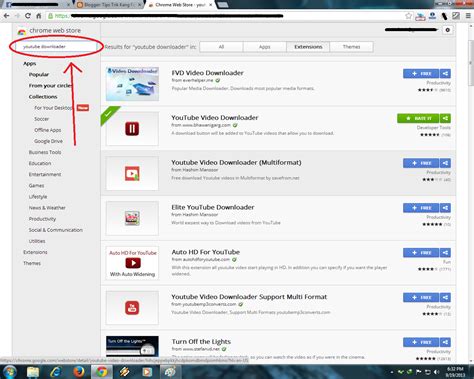Browse the Utilities category
This screenshot has width=474, height=379.
(x=37, y=241)
